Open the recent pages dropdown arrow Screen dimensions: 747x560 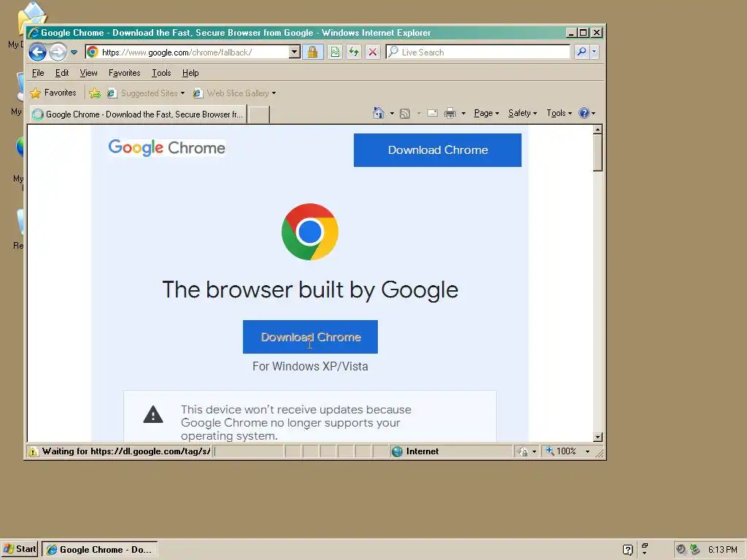tap(74, 52)
